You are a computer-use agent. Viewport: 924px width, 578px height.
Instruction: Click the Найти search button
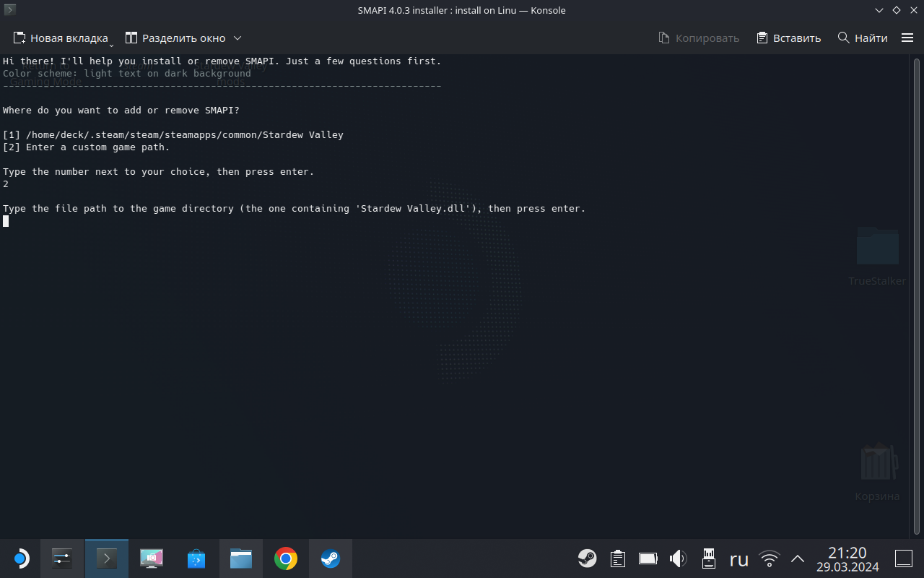click(x=863, y=38)
